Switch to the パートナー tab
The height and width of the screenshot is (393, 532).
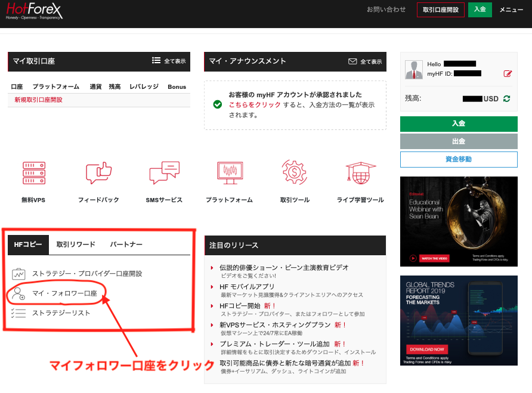click(x=126, y=245)
